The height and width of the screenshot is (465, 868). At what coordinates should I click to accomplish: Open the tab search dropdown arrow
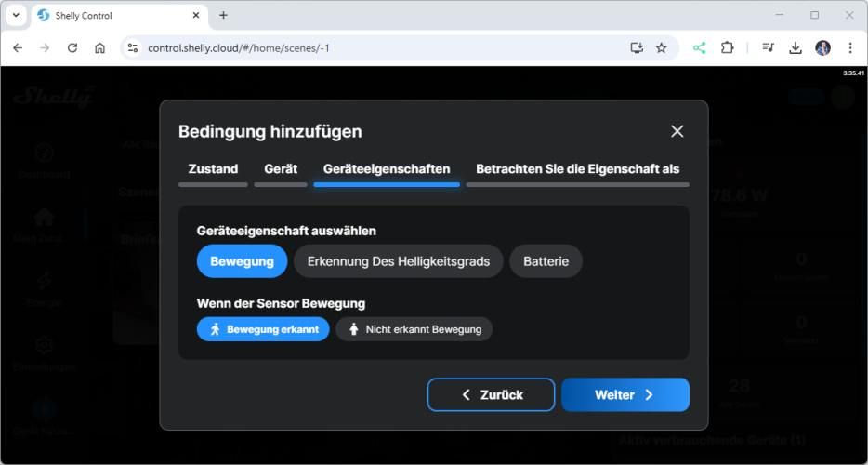(x=16, y=15)
